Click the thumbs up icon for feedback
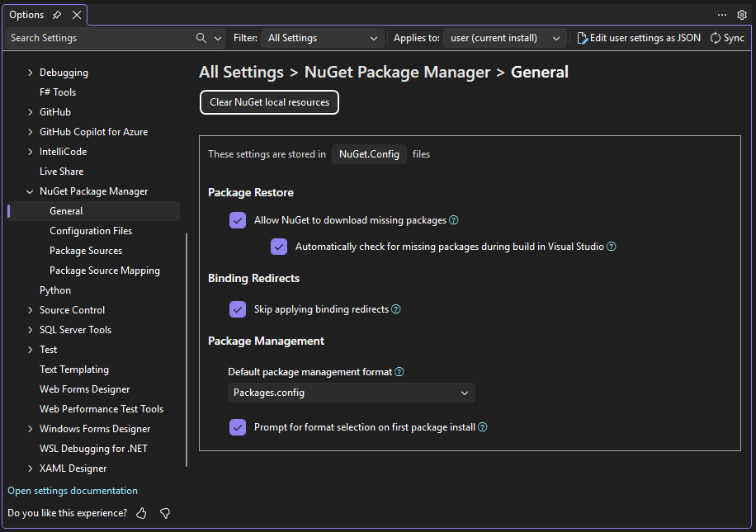 pyautogui.click(x=140, y=512)
